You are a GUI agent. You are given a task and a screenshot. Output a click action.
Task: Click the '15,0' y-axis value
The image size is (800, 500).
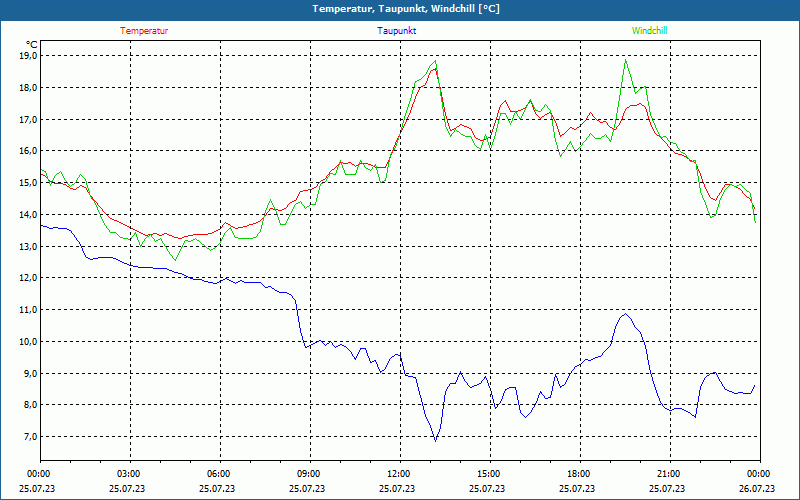(28, 183)
